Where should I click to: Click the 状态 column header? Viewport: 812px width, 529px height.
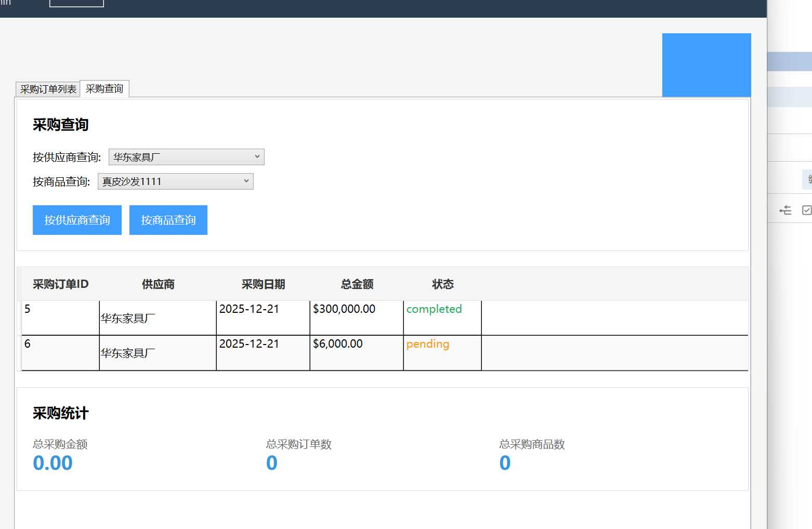pyautogui.click(x=443, y=284)
